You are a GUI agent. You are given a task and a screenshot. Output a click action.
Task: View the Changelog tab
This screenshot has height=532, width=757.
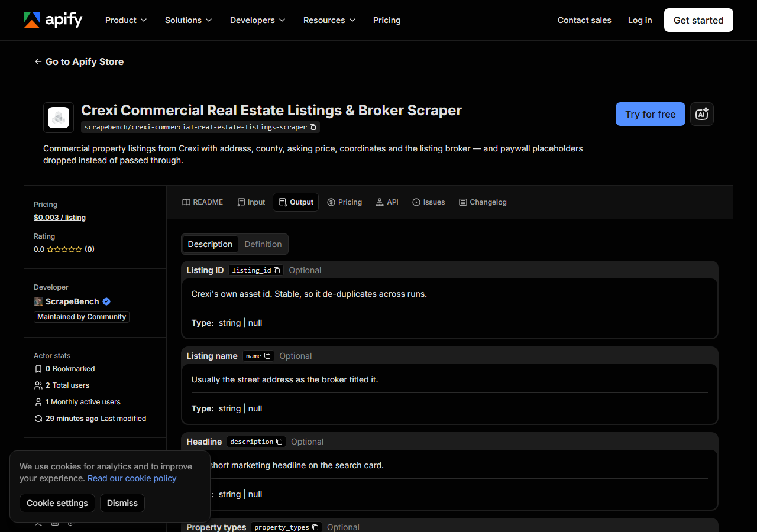point(483,202)
